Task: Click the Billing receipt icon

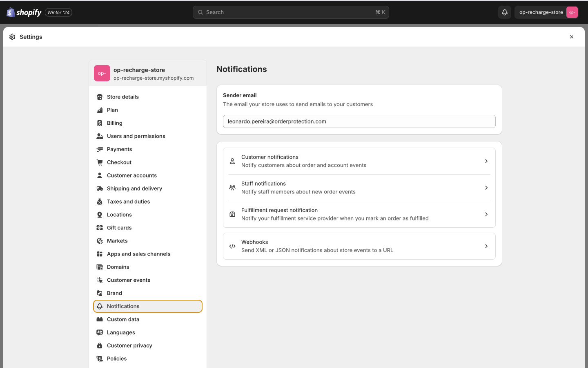Action: tap(100, 123)
